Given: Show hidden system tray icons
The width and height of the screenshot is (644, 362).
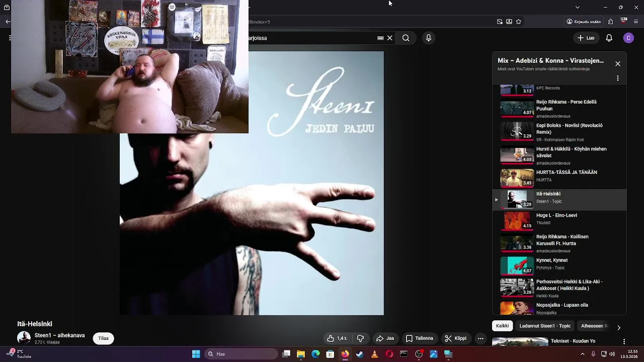Looking at the screenshot, I should click(583, 354).
